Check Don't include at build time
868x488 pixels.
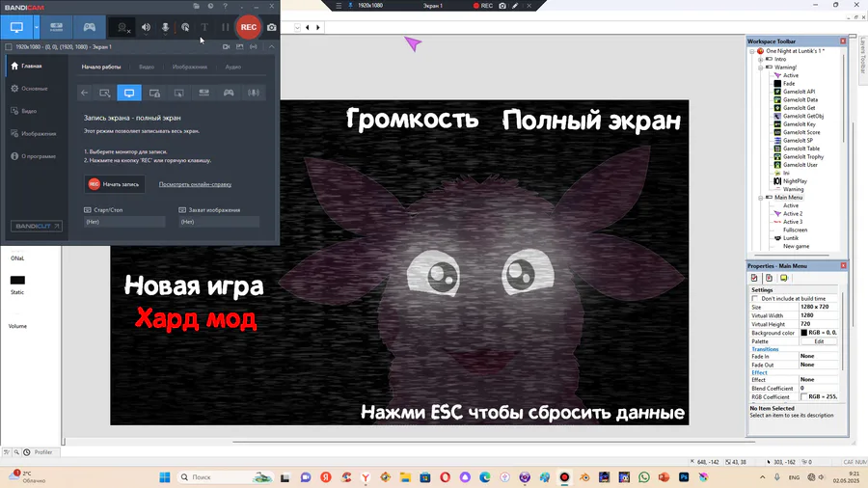click(x=754, y=299)
